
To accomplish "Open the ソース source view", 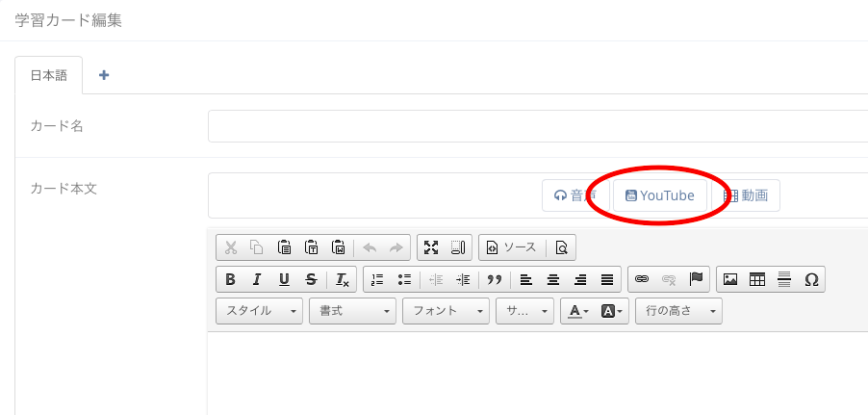I will click(x=512, y=247).
